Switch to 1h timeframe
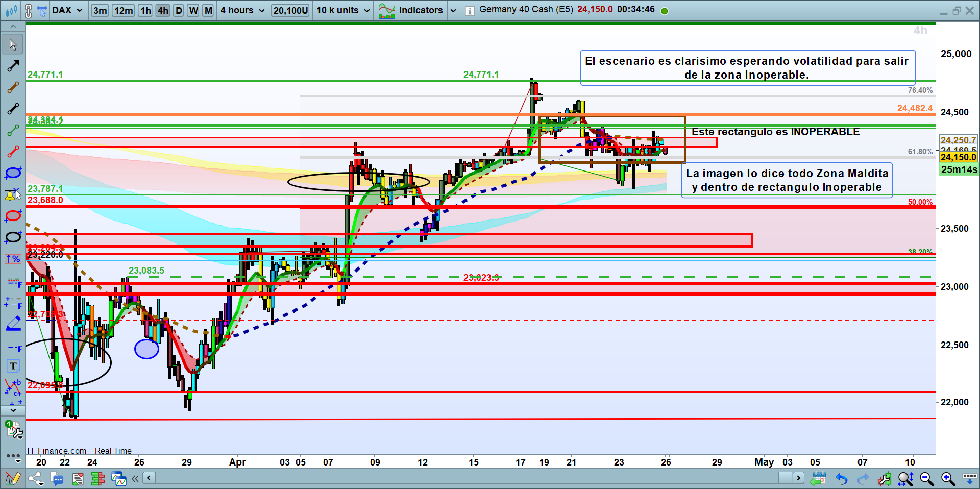Viewport: 980px width, 489px height. [x=145, y=10]
